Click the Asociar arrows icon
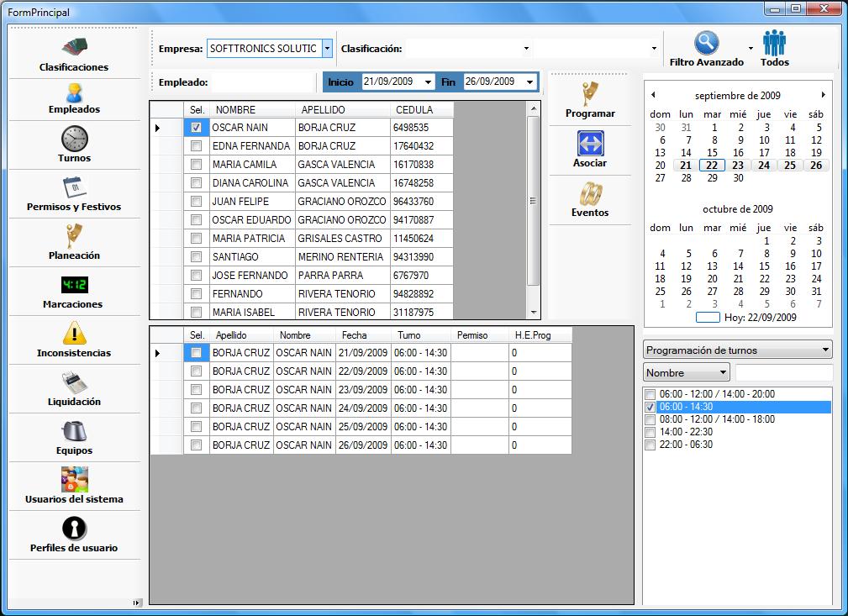 590,143
